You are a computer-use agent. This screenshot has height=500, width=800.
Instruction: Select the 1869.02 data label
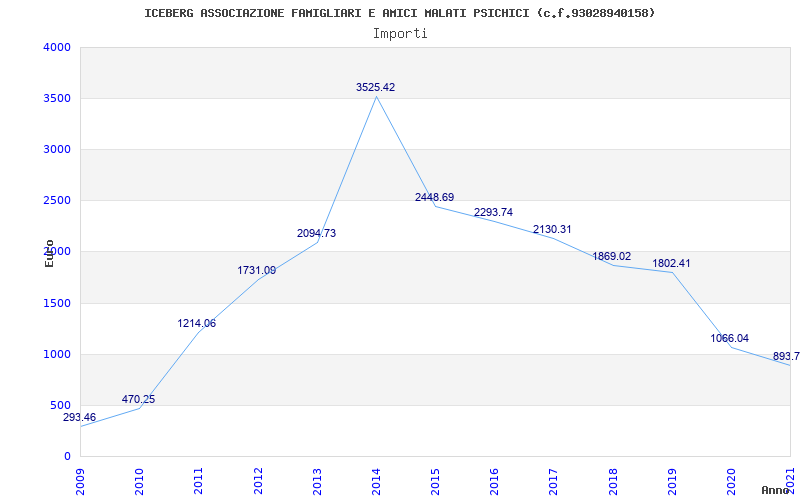(612, 256)
